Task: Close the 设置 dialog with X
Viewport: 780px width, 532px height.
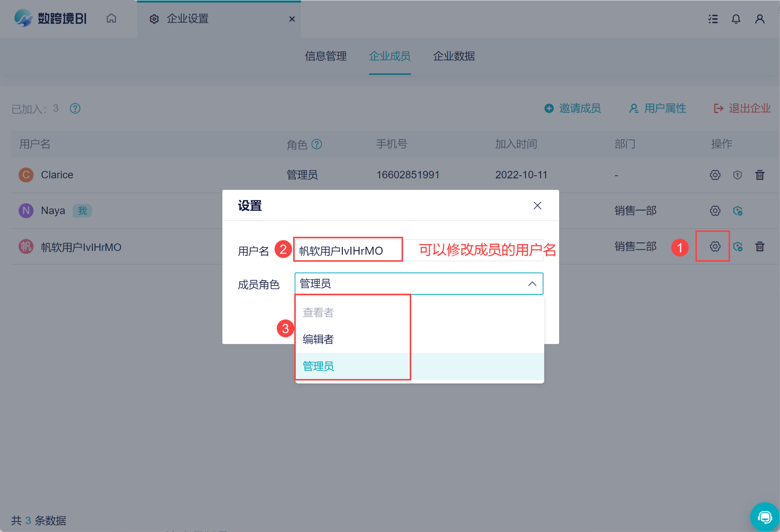Action: (x=537, y=206)
